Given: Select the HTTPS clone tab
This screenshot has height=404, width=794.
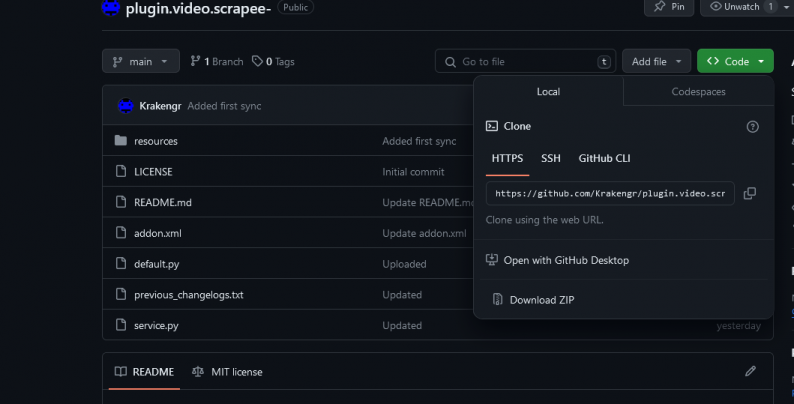Looking at the screenshot, I should click(507, 158).
